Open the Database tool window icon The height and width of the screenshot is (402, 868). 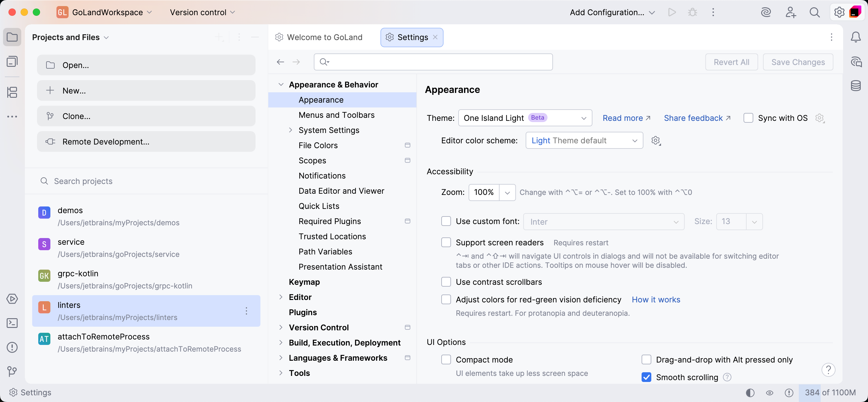pos(856,86)
